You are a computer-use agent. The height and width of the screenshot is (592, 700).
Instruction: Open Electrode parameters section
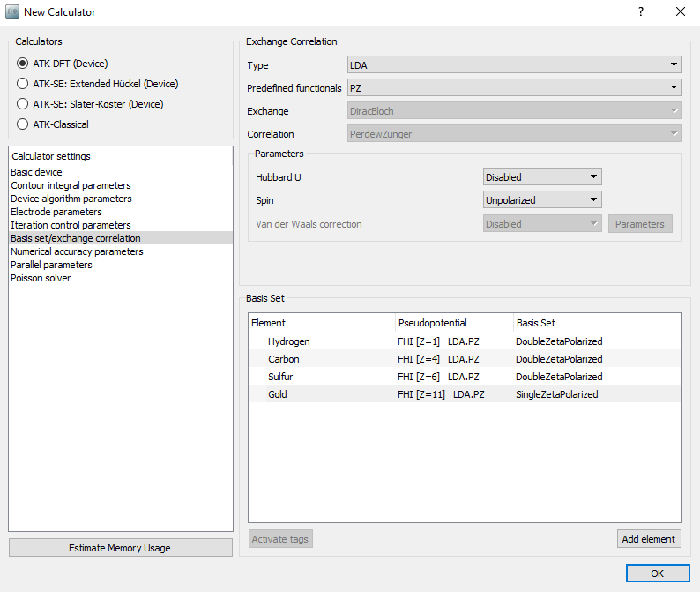121,212
